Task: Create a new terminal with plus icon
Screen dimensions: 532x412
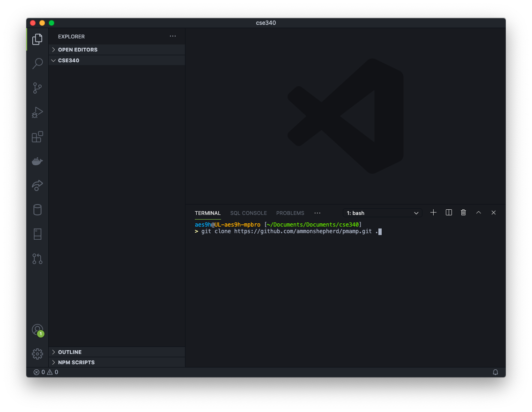Action: click(433, 213)
